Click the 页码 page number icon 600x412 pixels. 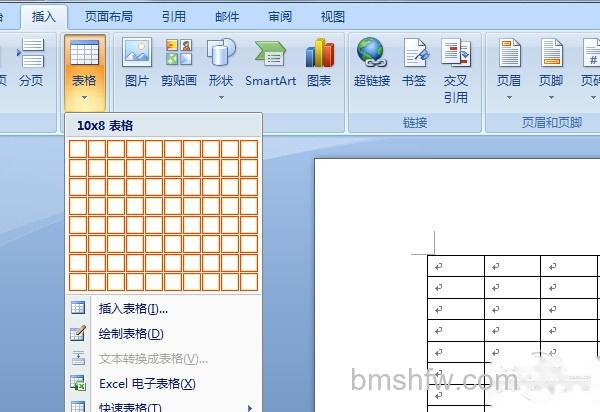(x=592, y=53)
